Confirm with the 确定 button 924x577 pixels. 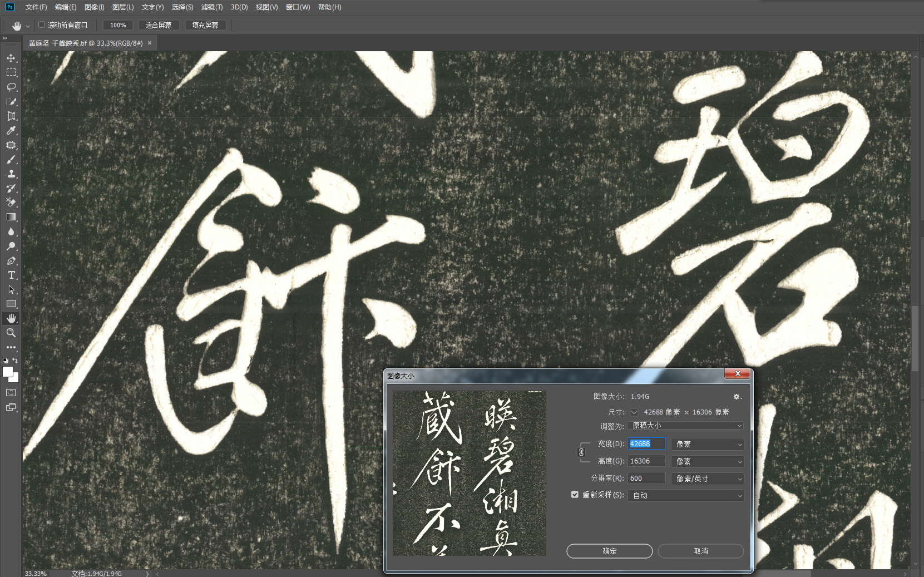610,551
